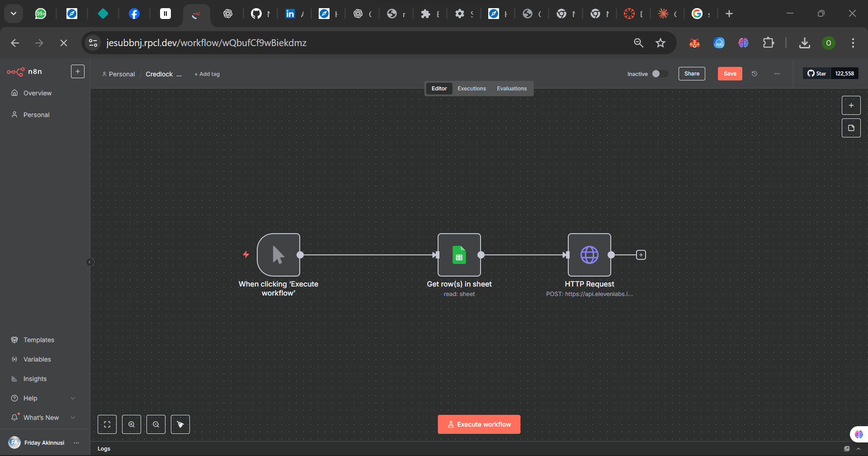
Task: Open workflow history icon
Action: click(755, 74)
